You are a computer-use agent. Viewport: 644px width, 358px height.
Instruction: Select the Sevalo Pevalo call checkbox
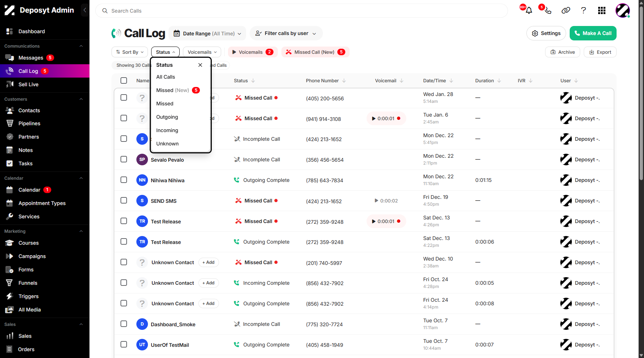(124, 159)
